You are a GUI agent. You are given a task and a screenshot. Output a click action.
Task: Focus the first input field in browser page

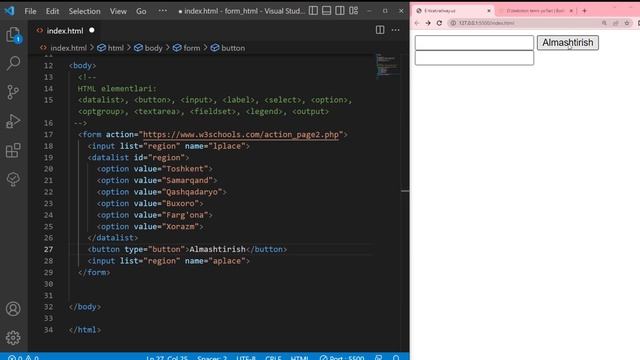click(474, 42)
